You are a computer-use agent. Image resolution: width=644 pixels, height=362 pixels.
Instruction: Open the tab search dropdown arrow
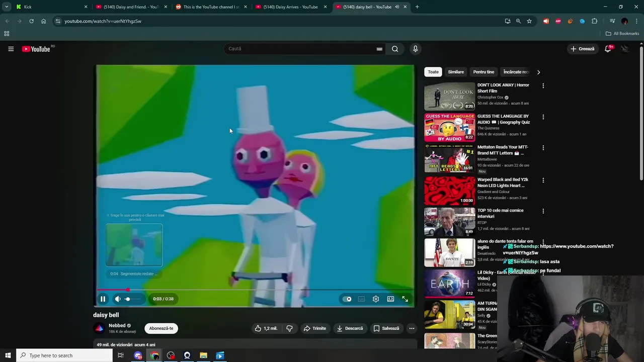pos(7,7)
